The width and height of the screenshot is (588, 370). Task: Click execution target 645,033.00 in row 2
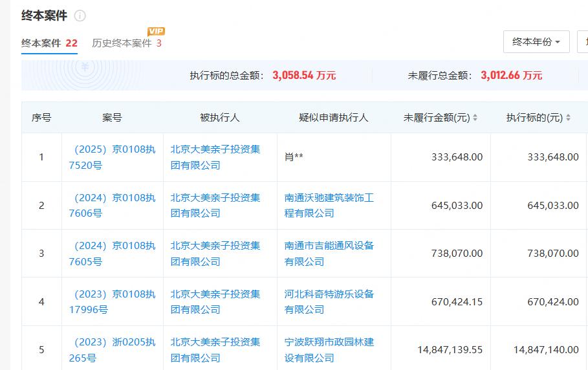[553, 206]
